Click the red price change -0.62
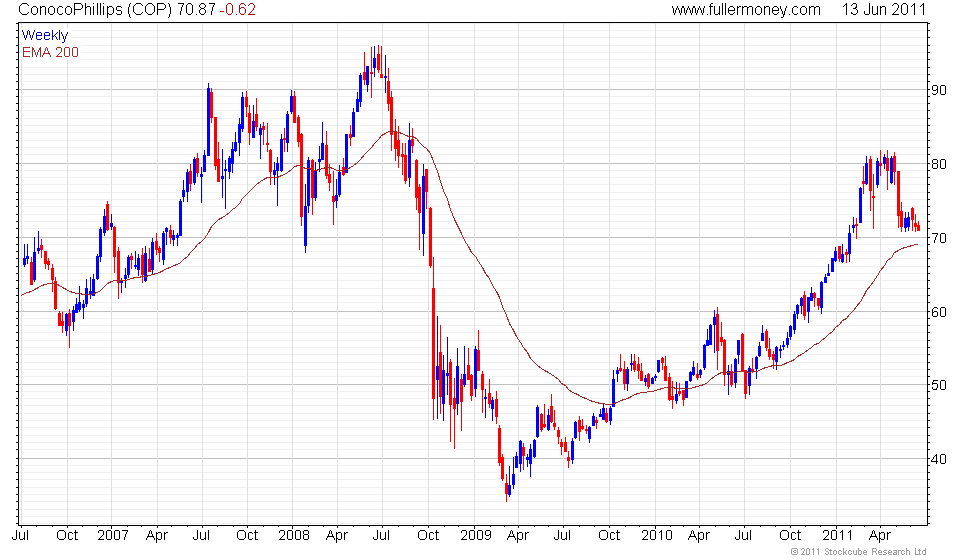980x560 pixels. click(x=238, y=9)
